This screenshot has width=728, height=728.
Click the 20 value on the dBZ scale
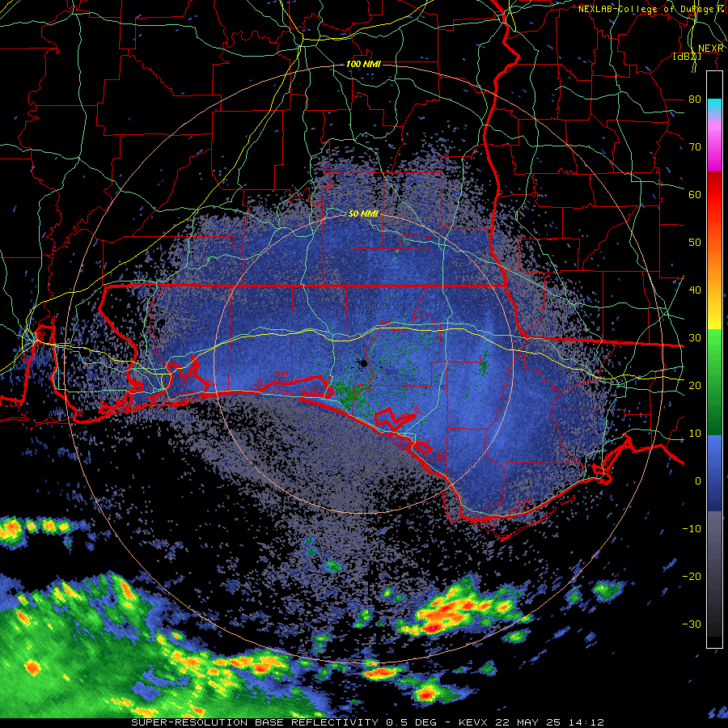[x=695, y=385]
